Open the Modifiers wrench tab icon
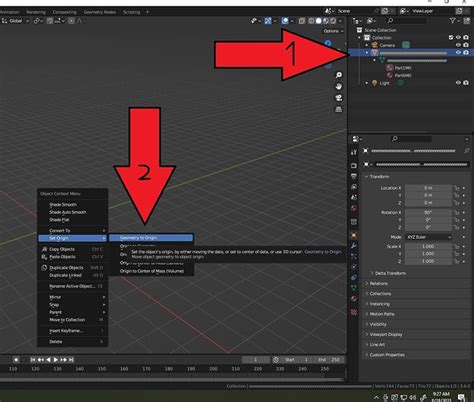This screenshot has height=402, width=474. click(x=354, y=246)
